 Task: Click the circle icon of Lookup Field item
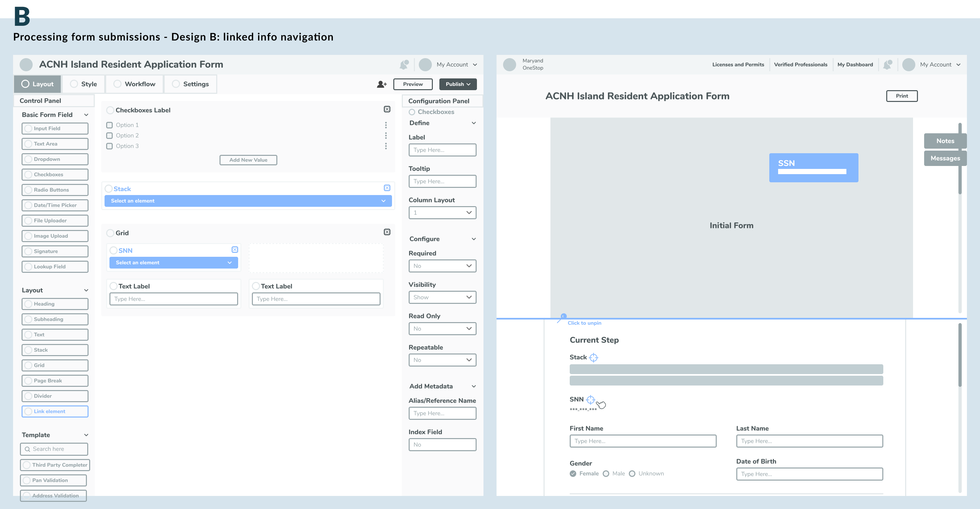click(x=28, y=267)
